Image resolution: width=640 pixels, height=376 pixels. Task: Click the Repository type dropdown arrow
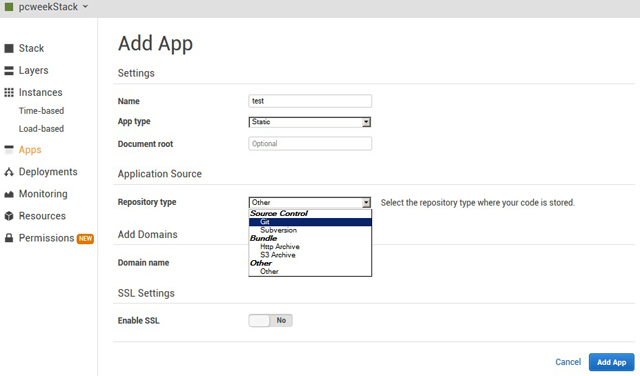coord(366,202)
